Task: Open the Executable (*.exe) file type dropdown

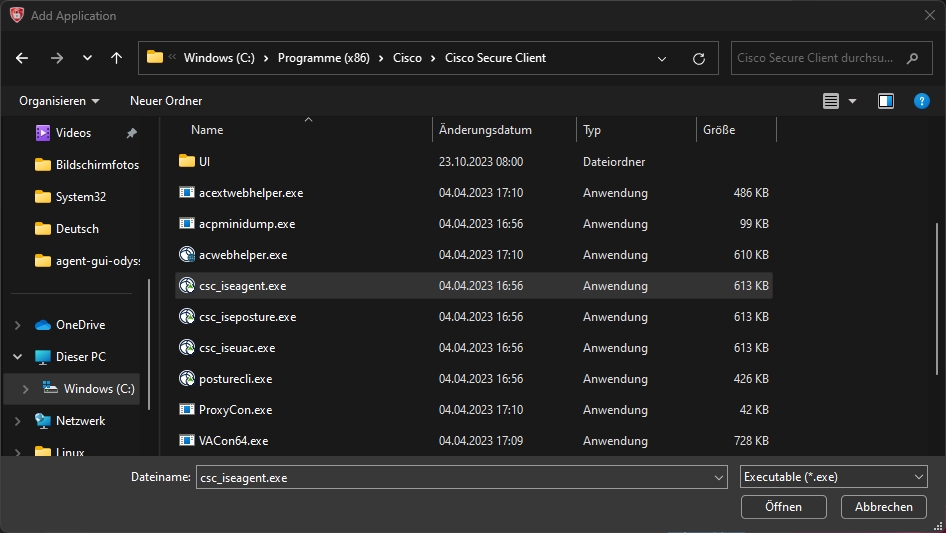Action: tap(833, 477)
